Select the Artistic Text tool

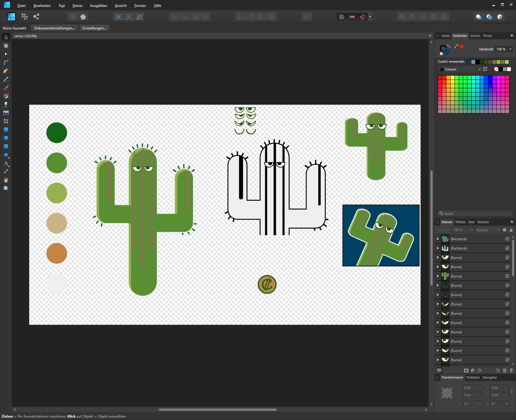[x=6, y=163]
